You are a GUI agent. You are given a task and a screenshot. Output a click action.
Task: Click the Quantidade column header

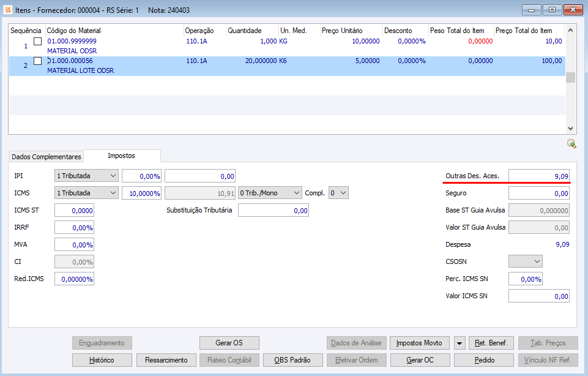tap(252, 31)
